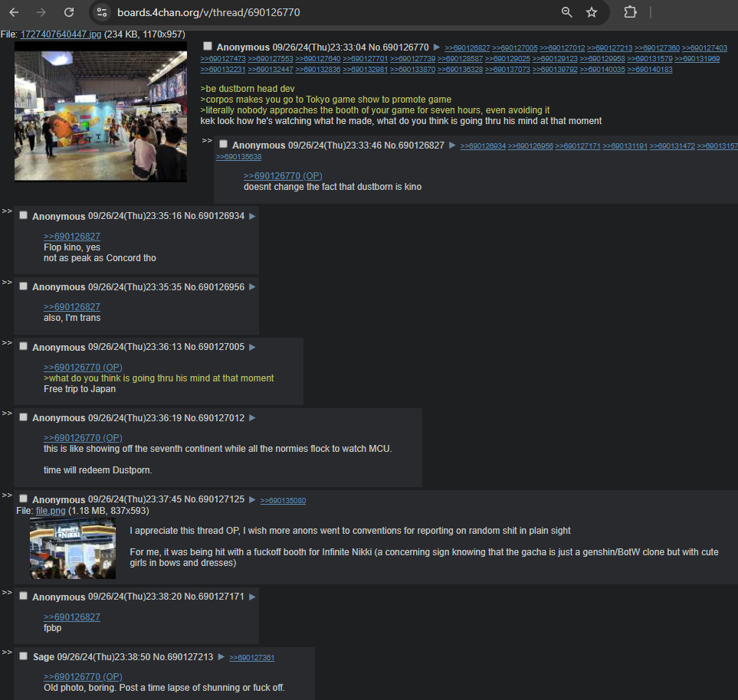Open OP quote link in 'Old photo, boring' post
The image size is (738, 700).
pyautogui.click(x=83, y=677)
